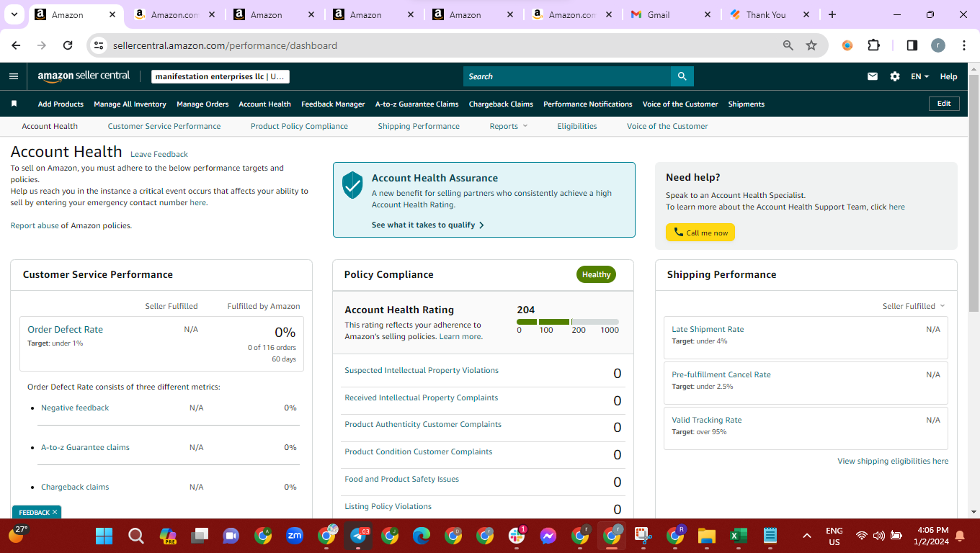
Task: Switch to the Gmail tab
Action: [x=671, y=14]
